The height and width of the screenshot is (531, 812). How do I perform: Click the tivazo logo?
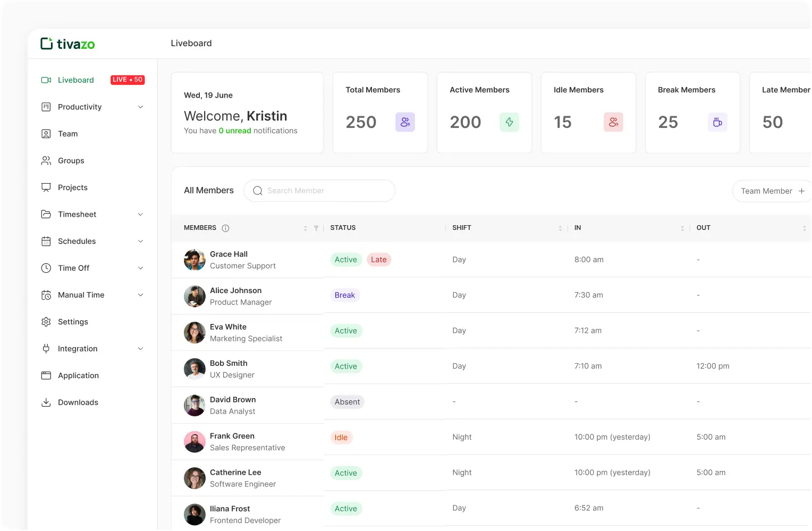tap(67, 44)
